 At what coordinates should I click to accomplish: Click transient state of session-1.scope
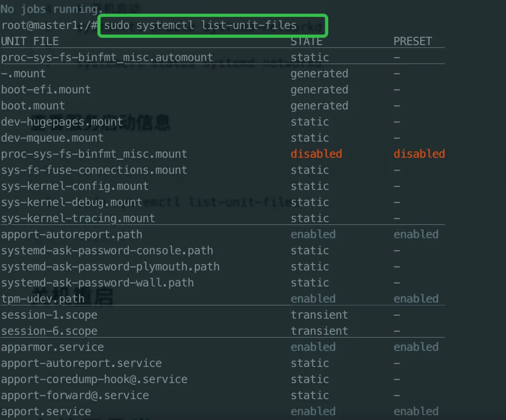pyautogui.click(x=319, y=315)
